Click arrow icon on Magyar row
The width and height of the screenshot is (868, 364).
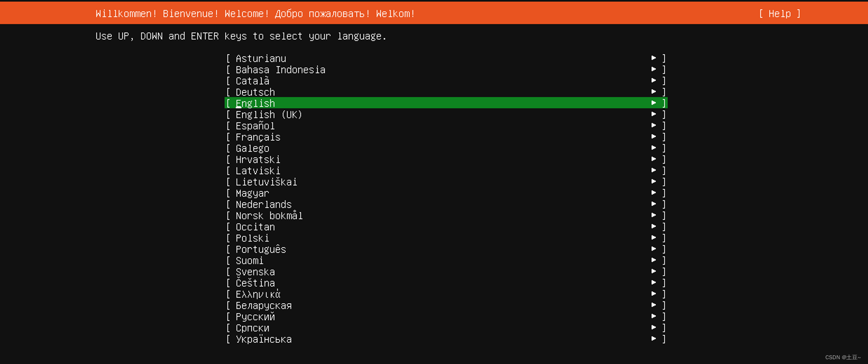[654, 192]
